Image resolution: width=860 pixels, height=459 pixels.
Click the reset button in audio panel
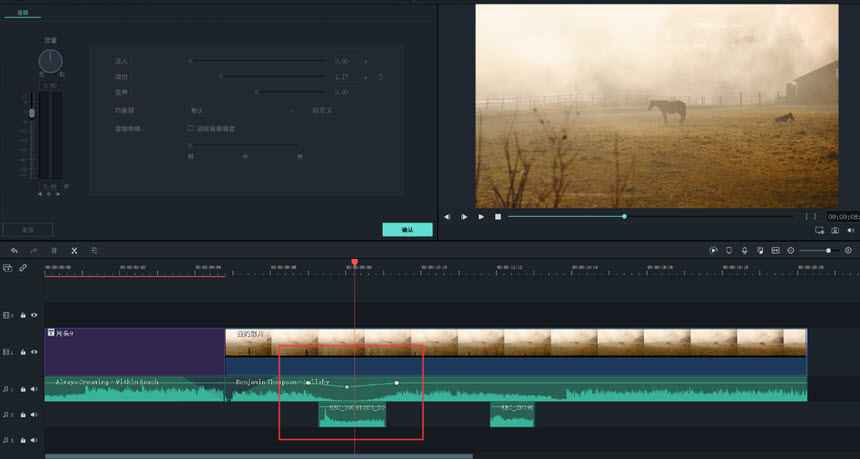point(27,229)
